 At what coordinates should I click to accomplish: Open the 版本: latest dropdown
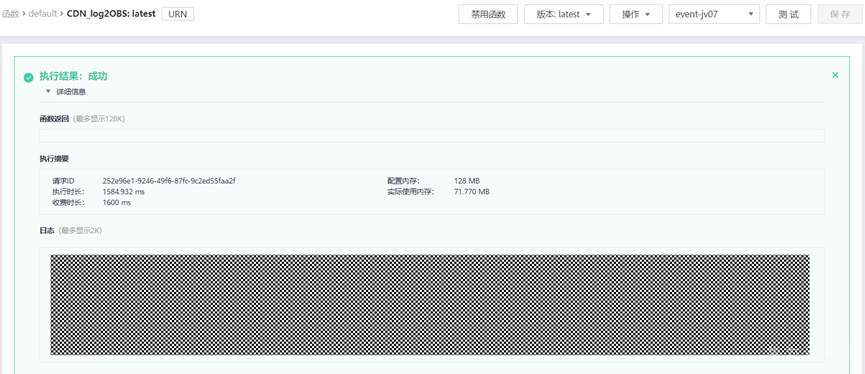tap(564, 14)
